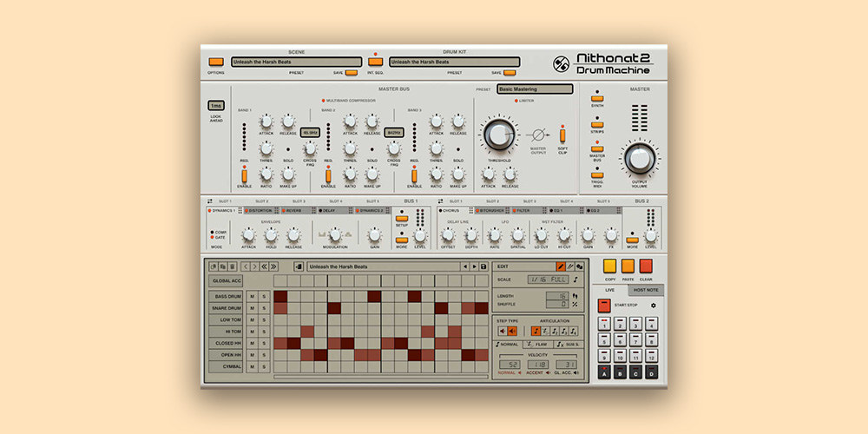Select the Bitcrusher slot tab

point(491,211)
